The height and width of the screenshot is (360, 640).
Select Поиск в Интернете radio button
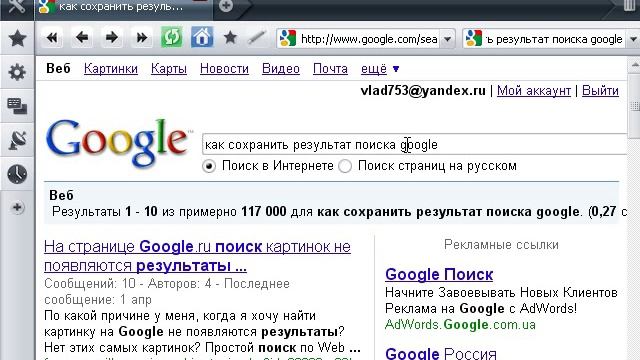coord(209,166)
